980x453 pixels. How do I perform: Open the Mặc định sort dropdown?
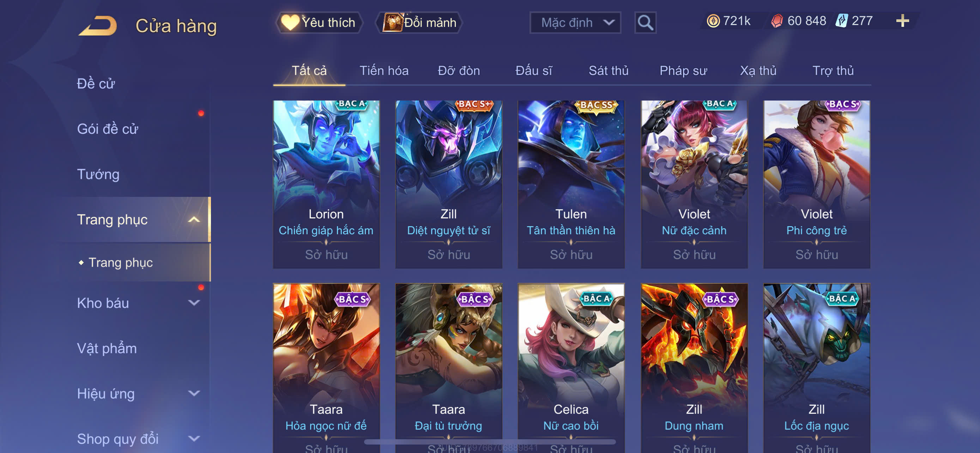(x=575, y=23)
